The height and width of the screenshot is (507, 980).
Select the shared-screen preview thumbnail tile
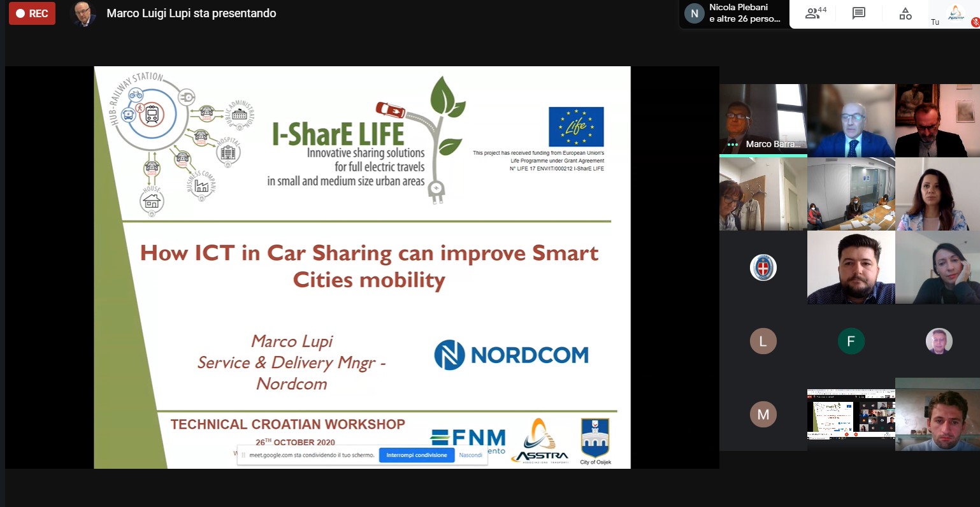(851, 414)
